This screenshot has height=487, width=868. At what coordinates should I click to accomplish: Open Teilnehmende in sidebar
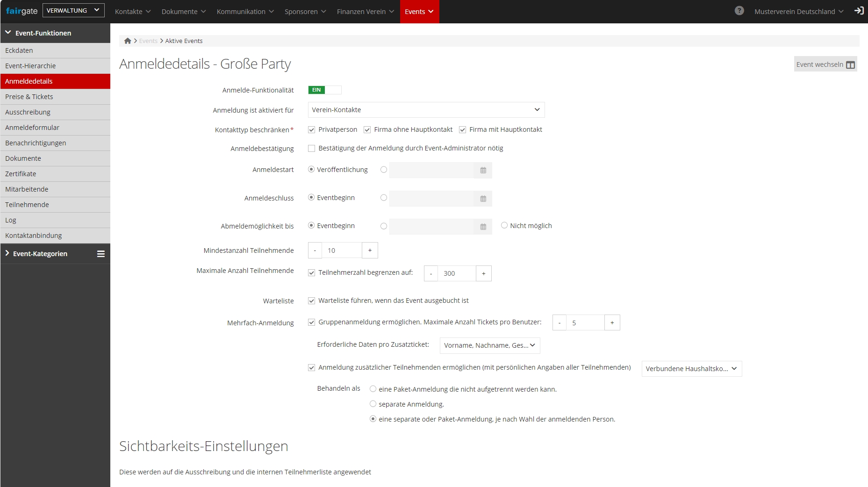[x=55, y=205]
